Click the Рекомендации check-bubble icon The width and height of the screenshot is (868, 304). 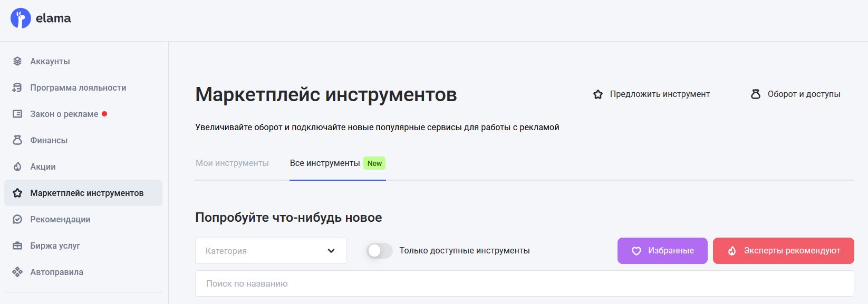17,219
